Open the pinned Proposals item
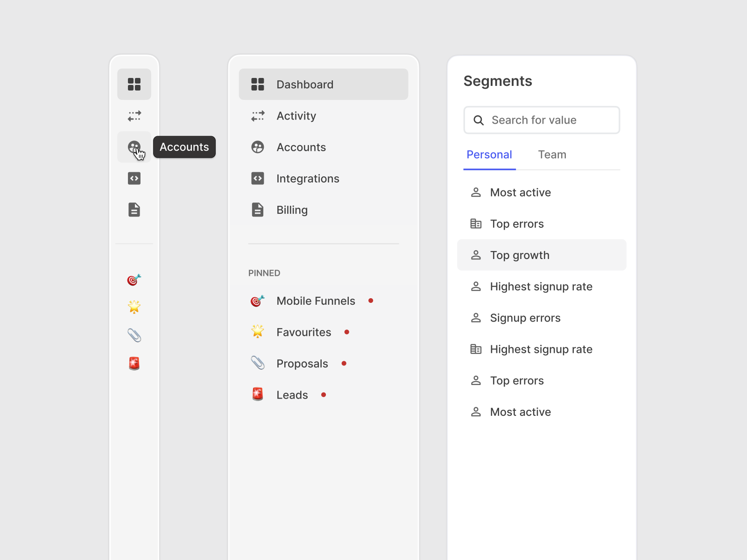Viewport: 747px width, 560px height. (302, 364)
